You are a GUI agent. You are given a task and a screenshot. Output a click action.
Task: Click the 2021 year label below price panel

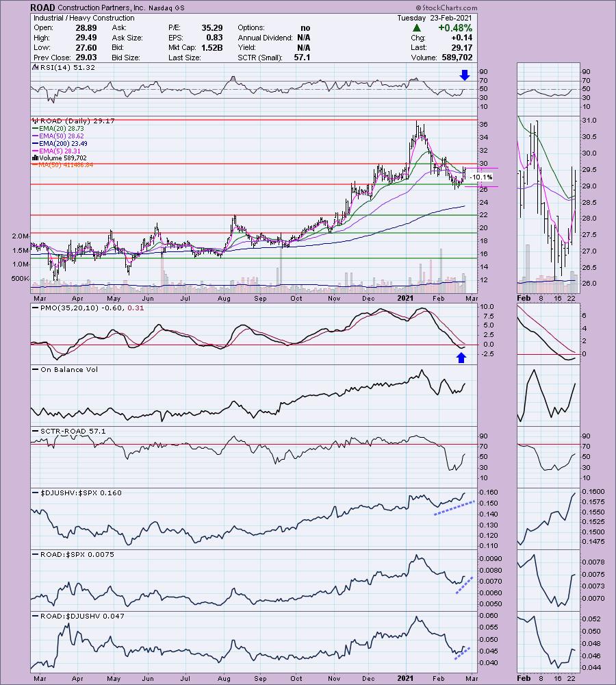[x=405, y=298]
